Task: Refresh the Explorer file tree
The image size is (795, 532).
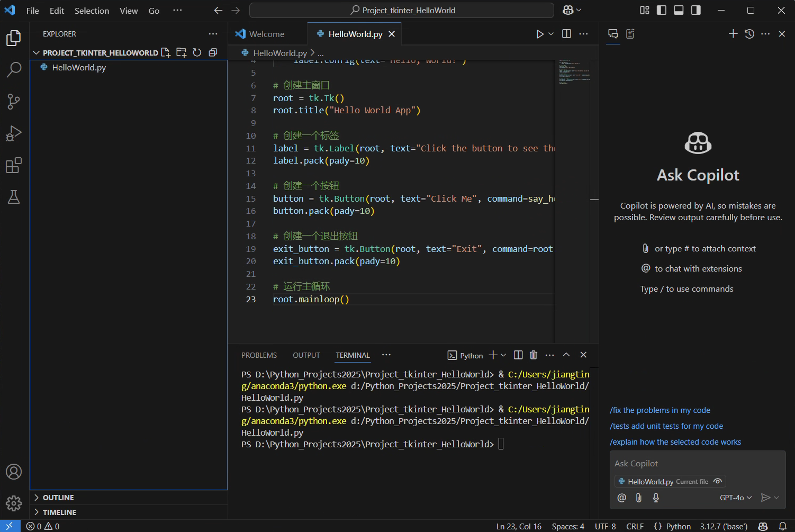Action: coord(197,52)
